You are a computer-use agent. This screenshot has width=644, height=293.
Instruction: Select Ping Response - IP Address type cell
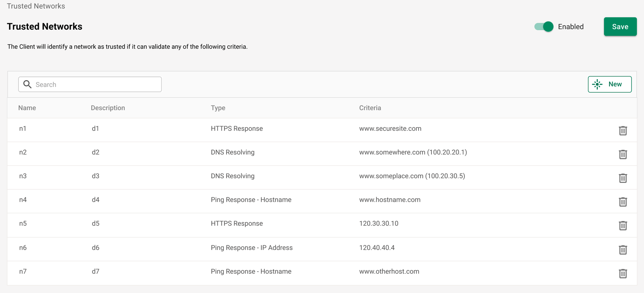(251, 248)
